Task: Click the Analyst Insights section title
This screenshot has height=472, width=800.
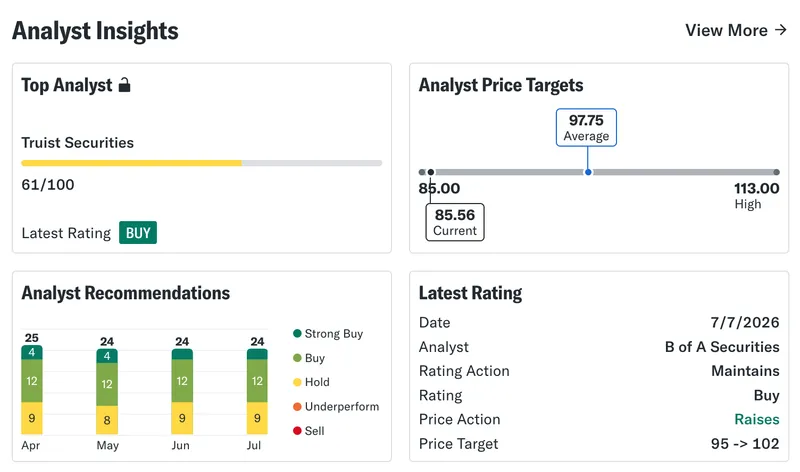Action: [95, 31]
